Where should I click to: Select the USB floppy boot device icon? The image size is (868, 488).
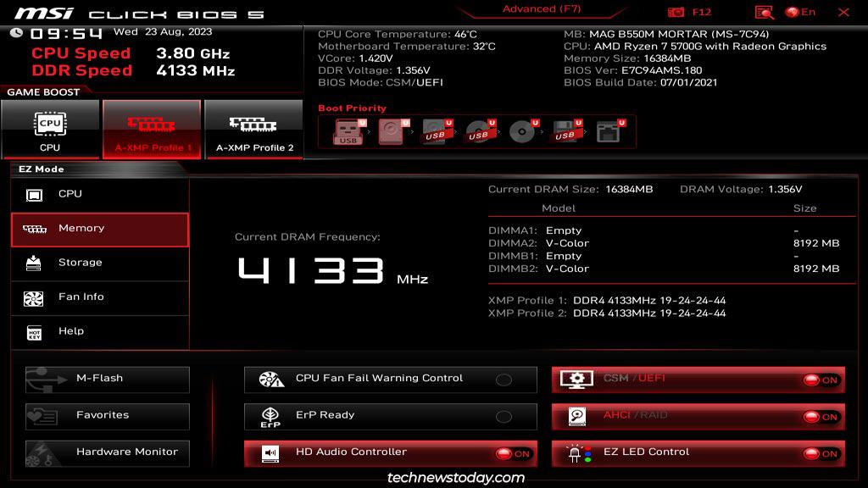[x=565, y=131]
